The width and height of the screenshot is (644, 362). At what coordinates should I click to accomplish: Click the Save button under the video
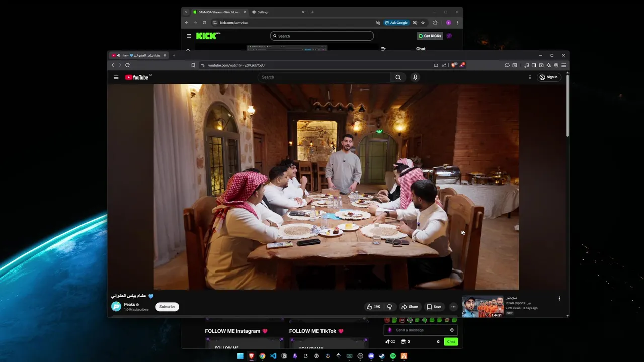tap(434, 307)
